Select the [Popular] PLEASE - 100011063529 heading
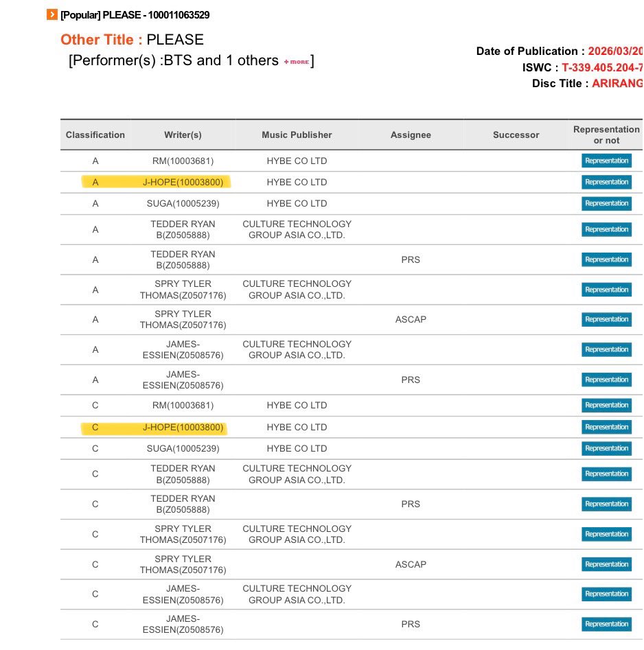This screenshot has height=650, width=644. click(x=135, y=15)
